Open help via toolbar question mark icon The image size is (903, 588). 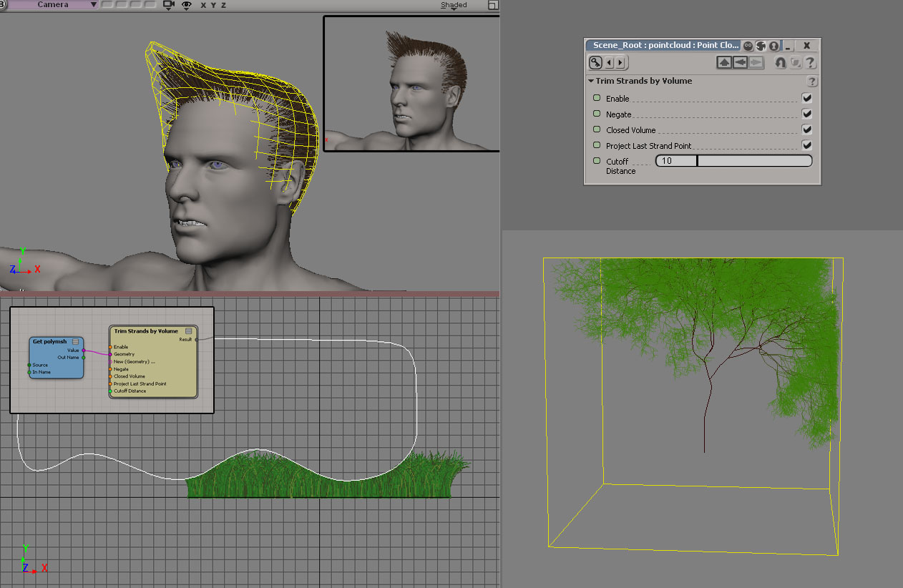(x=810, y=63)
